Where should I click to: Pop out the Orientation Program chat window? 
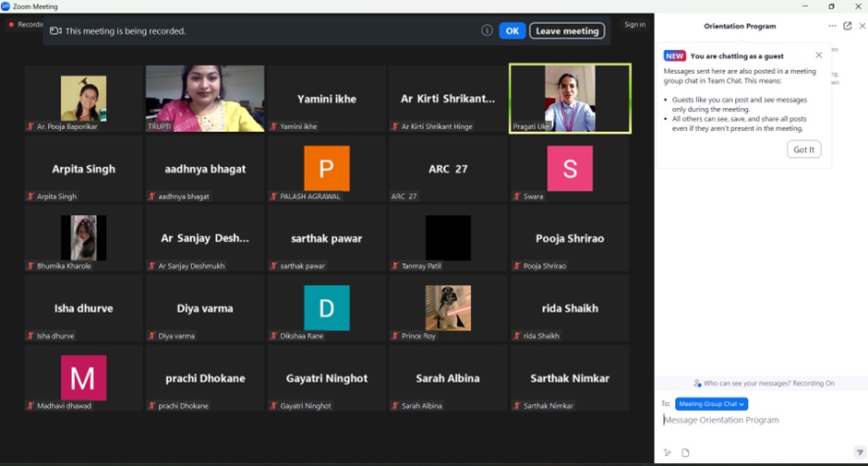(x=848, y=26)
